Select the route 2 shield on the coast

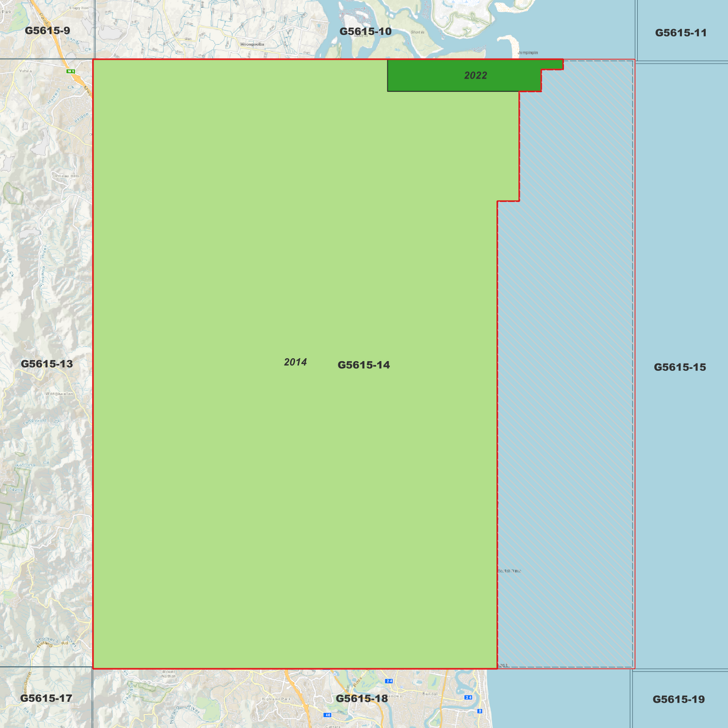[x=480, y=711]
